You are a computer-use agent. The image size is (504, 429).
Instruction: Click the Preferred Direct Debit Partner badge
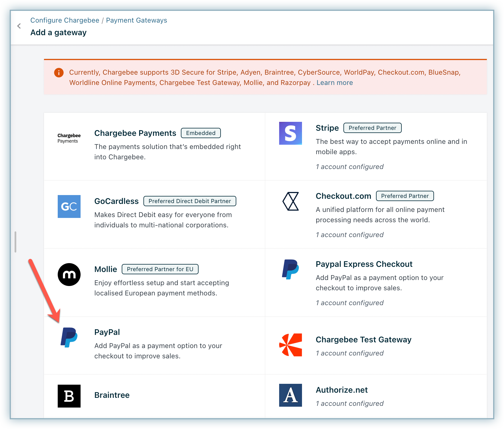point(189,201)
